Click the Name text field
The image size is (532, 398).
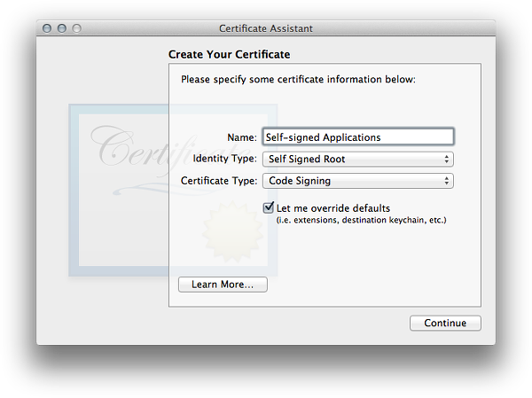point(357,137)
